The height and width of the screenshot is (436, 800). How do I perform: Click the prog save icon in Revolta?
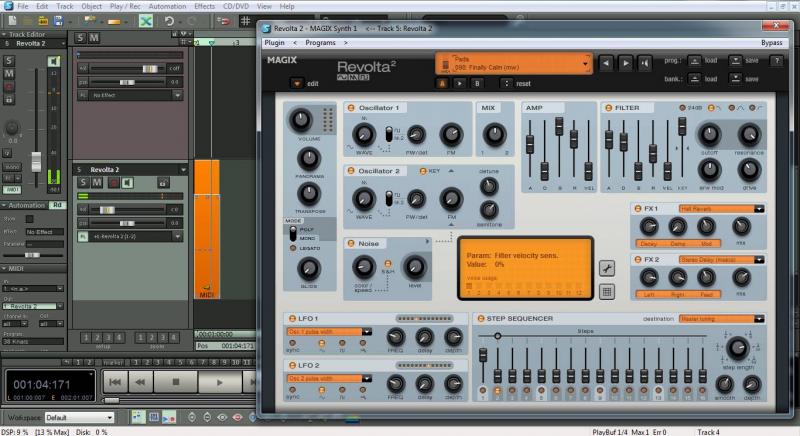[x=735, y=61]
